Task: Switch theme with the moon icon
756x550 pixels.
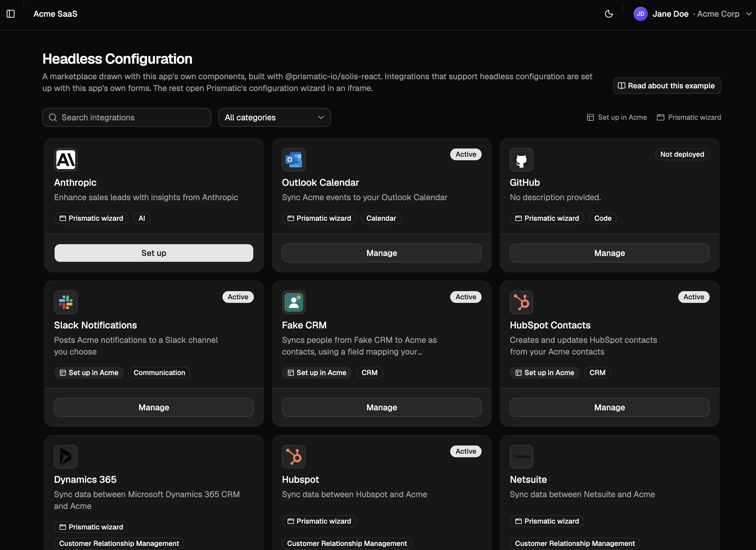Action: pyautogui.click(x=609, y=14)
